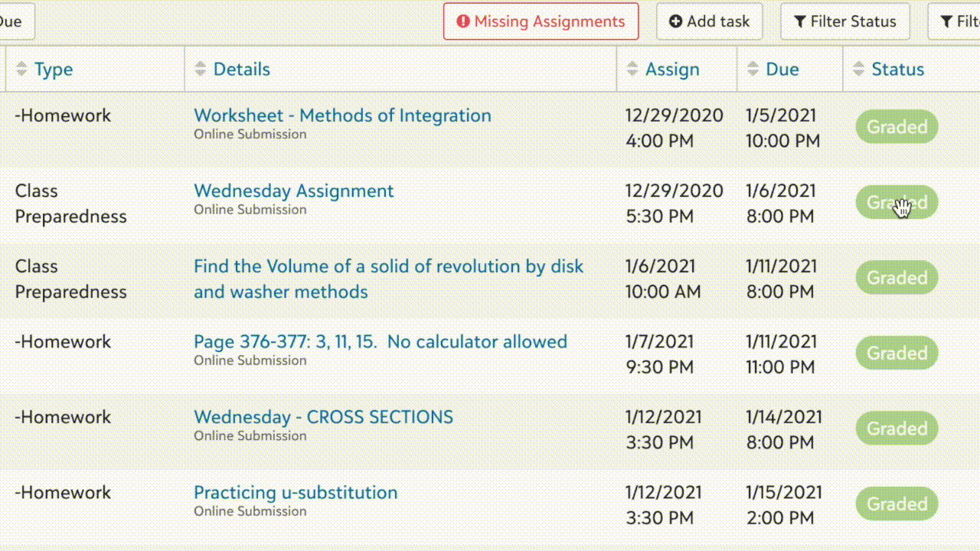Open the Filter Status dropdown

844,21
